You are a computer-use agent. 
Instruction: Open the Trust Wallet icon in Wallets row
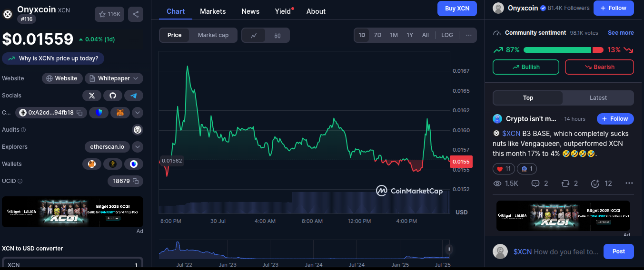(x=134, y=164)
